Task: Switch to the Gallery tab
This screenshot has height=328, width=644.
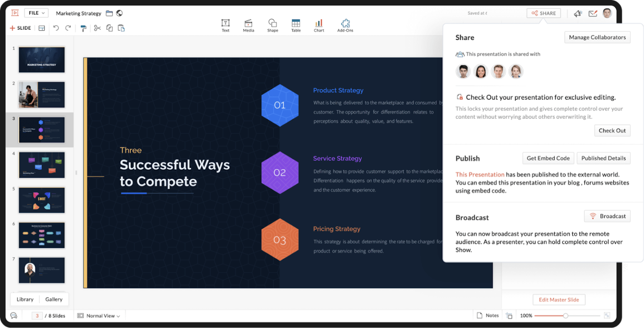Action: click(54, 299)
